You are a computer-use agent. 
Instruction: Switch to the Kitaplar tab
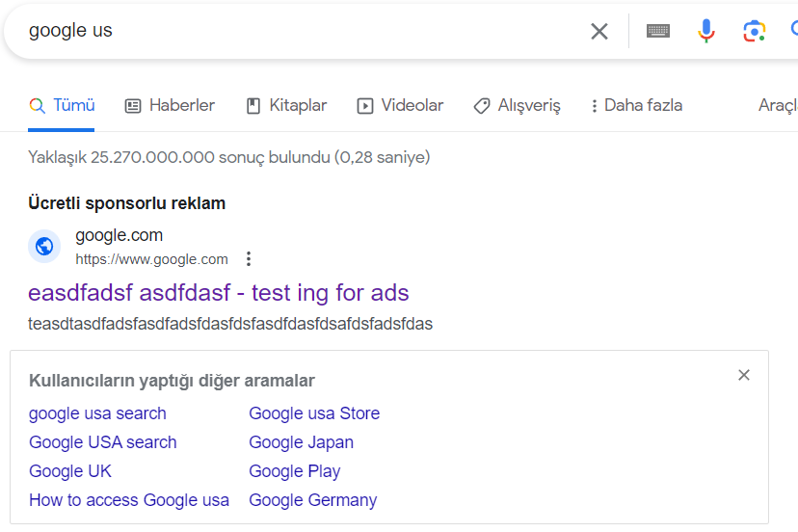pos(286,105)
